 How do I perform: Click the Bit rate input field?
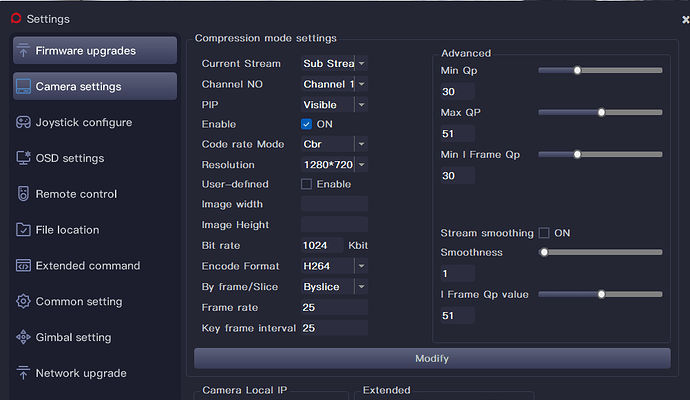322,246
